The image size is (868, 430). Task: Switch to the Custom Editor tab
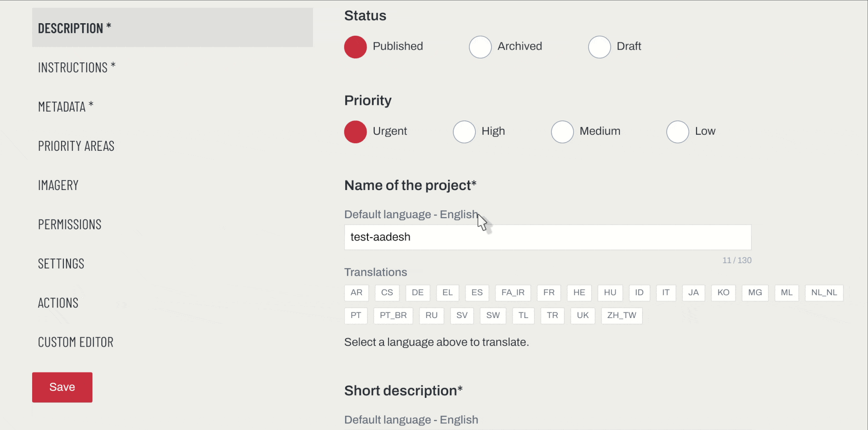[x=75, y=342]
